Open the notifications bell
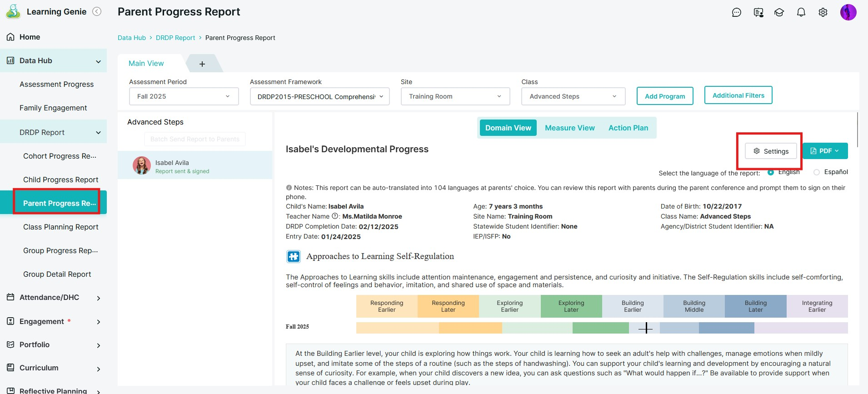 [801, 12]
